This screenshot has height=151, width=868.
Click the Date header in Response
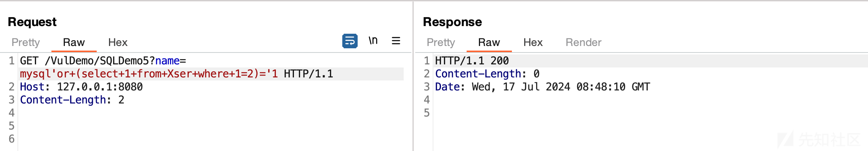click(x=543, y=87)
